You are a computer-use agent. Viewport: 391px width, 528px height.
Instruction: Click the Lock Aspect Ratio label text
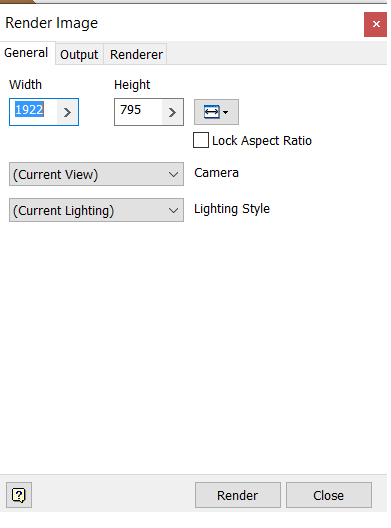point(262,141)
